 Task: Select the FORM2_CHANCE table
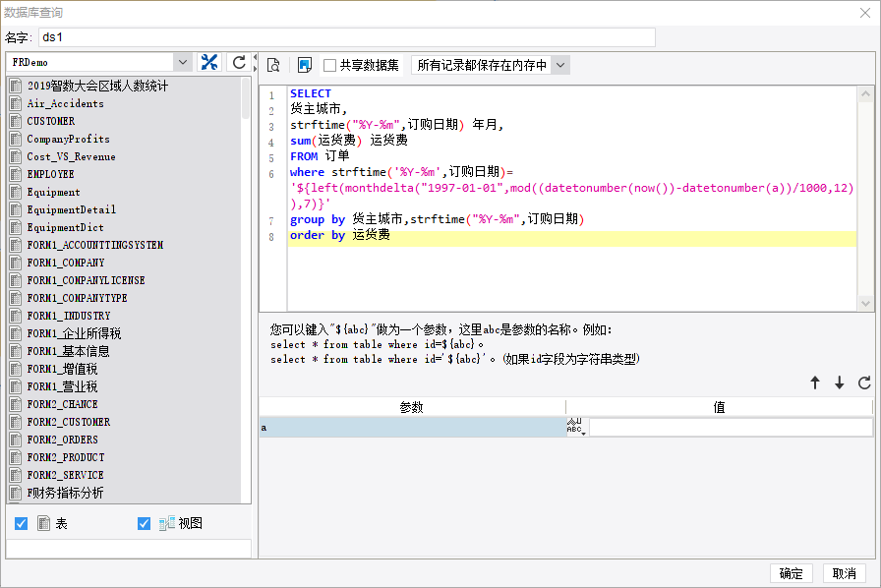62,404
